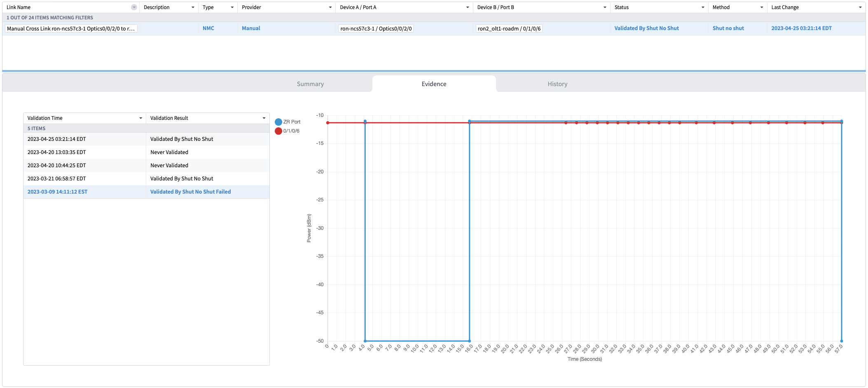Click blue data point at 16s, -50 dBm
The width and height of the screenshot is (868, 388).
point(470,341)
